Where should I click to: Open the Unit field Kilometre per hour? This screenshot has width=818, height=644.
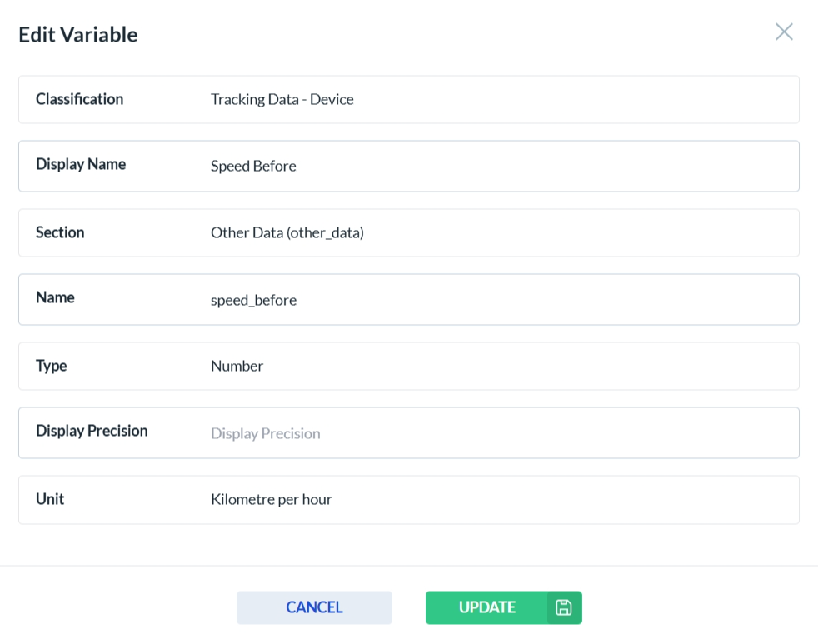(500, 499)
